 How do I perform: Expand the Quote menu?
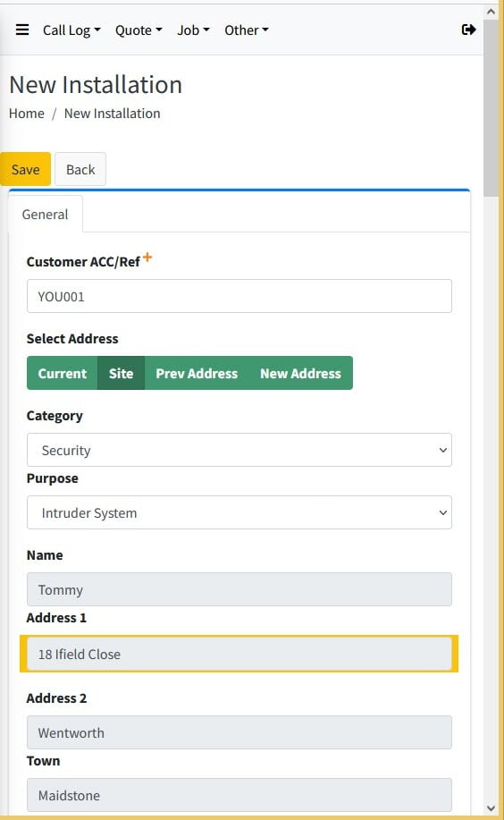[x=139, y=30]
